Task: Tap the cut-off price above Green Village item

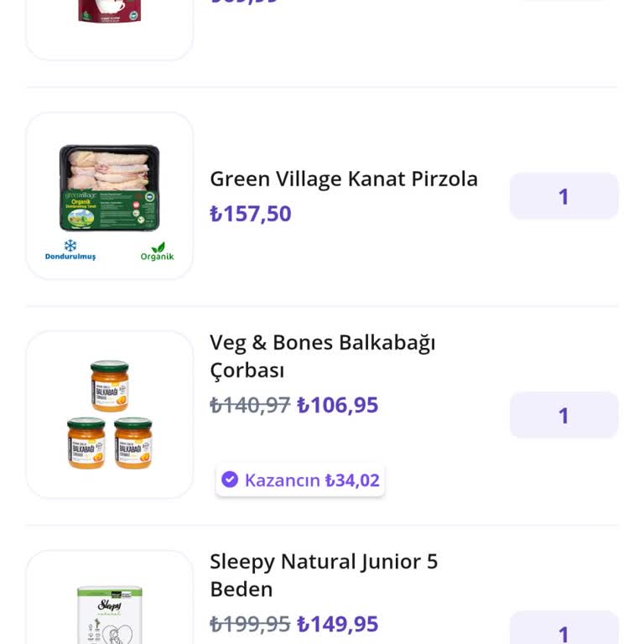Action: 244,3
